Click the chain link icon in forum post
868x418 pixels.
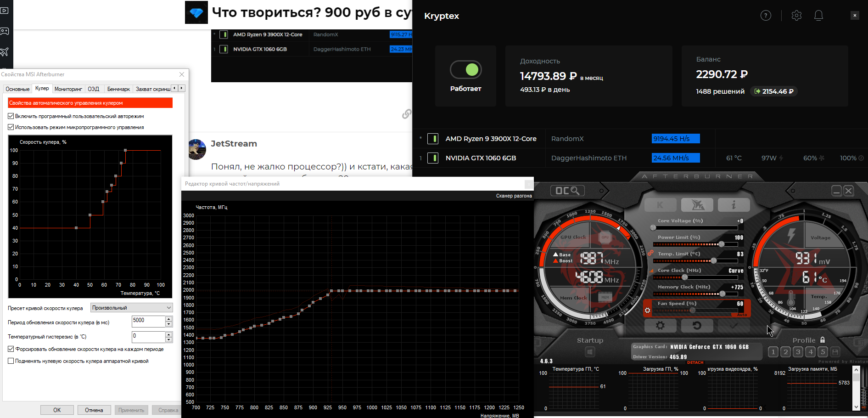tap(407, 114)
